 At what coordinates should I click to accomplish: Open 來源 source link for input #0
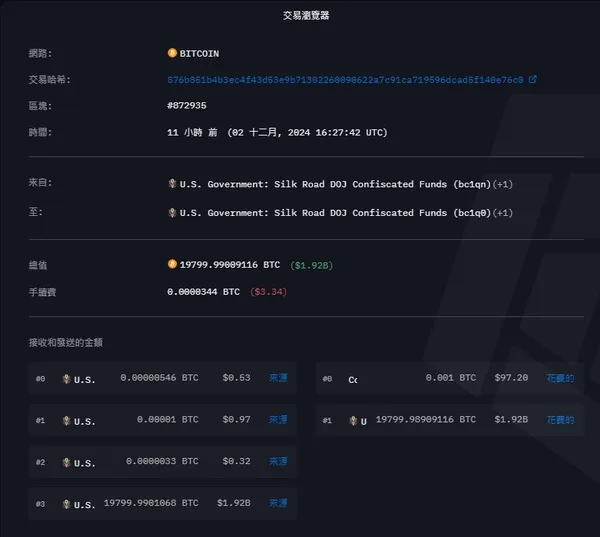click(278, 379)
